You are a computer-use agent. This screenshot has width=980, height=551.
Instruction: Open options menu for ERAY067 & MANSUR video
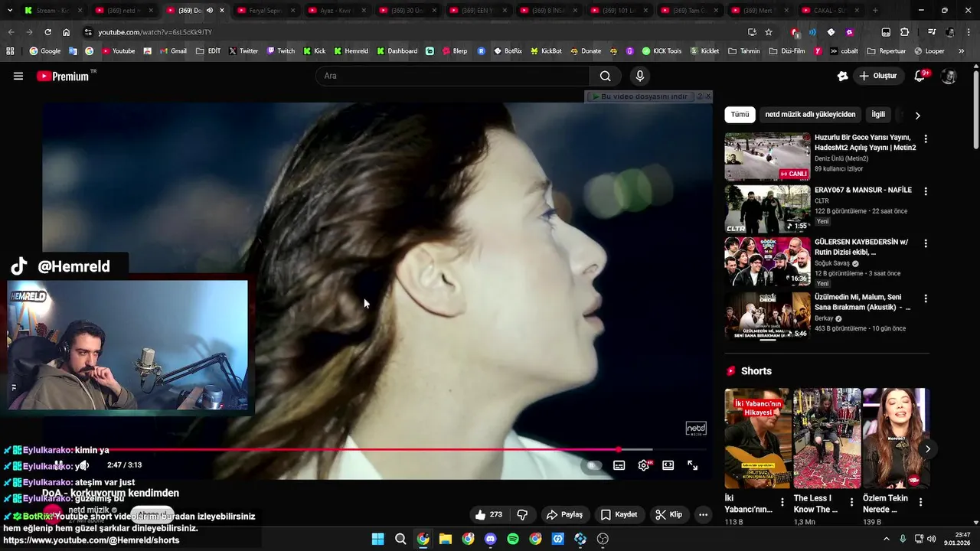[x=926, y=191]
